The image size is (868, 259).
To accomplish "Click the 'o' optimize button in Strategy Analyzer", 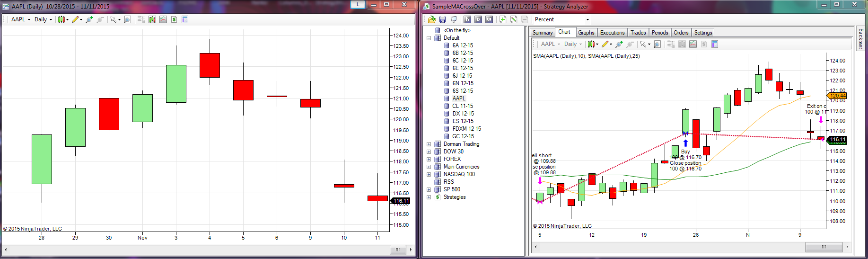I will [478, 19].
